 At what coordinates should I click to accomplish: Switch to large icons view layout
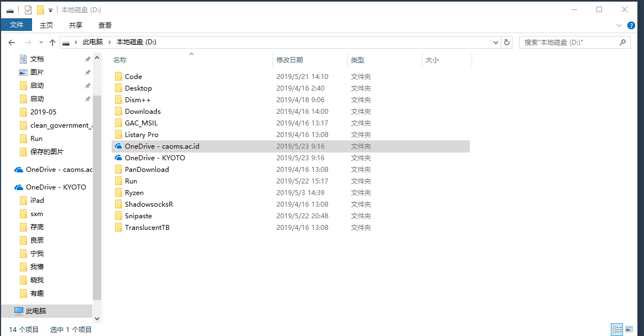[x=629, y=330]
